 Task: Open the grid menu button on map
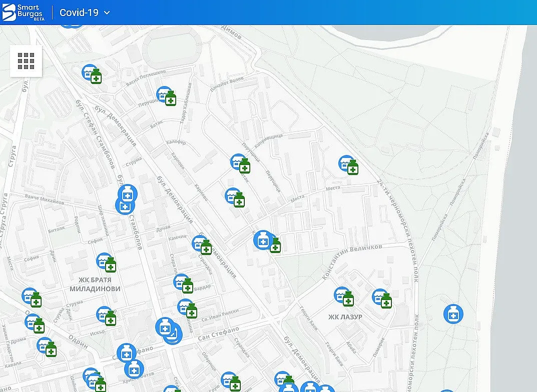26,61
